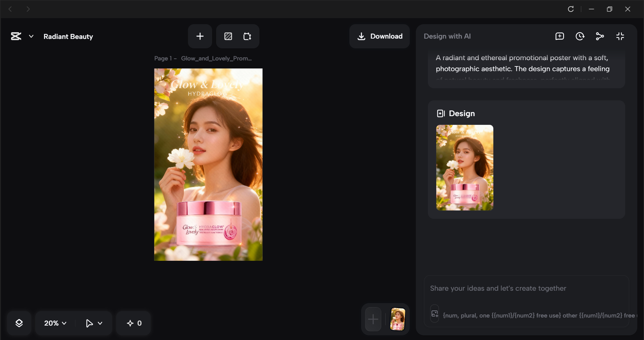Open the AI credits balance indicator
644x340 pixels.
(133, 323)
